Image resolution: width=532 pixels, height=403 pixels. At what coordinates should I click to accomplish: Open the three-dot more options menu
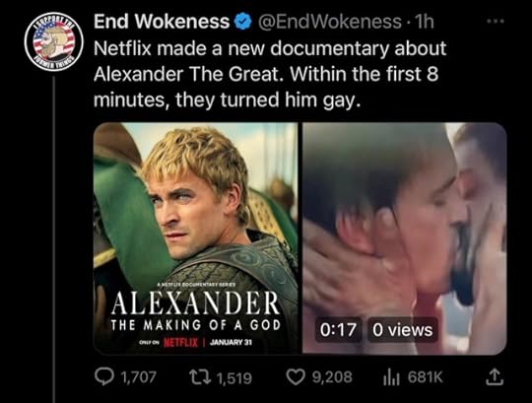point(496,21)
